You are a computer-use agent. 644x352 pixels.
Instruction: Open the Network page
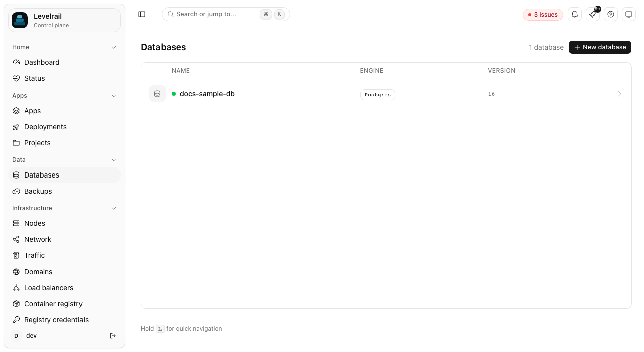[x=64, y=239]
